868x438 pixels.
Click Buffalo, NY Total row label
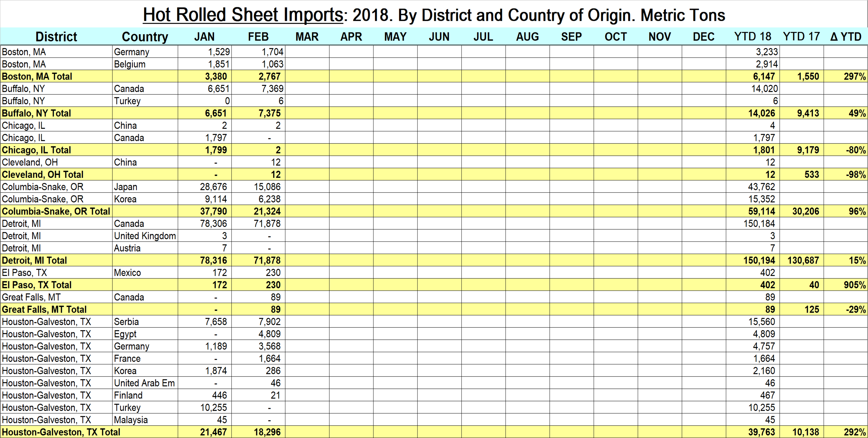36,113
